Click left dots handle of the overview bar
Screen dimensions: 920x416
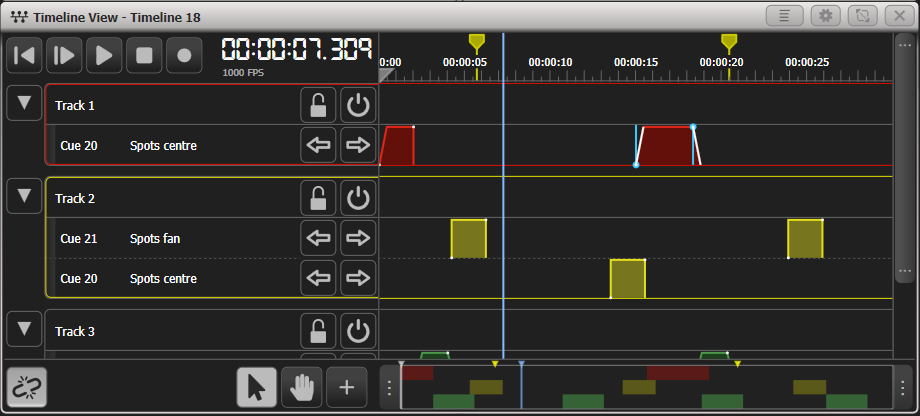coord(390,387)
